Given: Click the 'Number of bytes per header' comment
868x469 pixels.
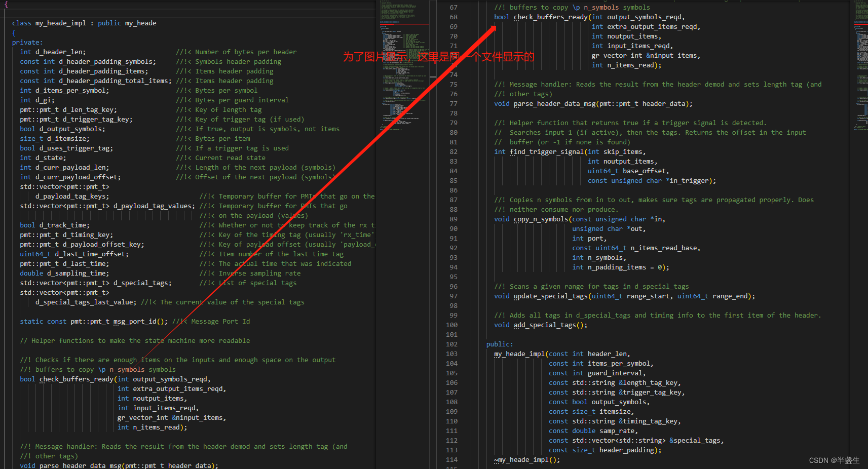Looking at the screenshot, I should [246, 52].
